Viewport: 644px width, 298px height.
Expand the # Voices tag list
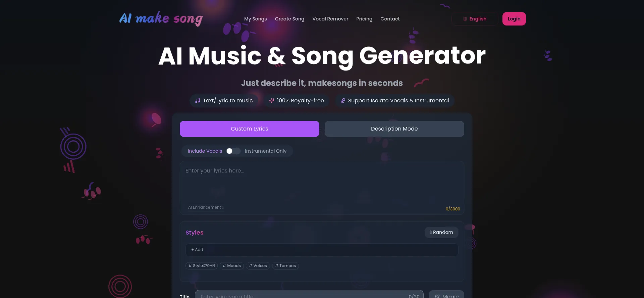(x=258, y=266)
